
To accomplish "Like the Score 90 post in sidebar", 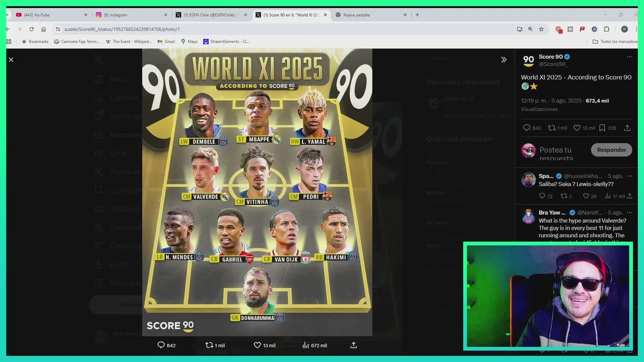I will 584,128.
